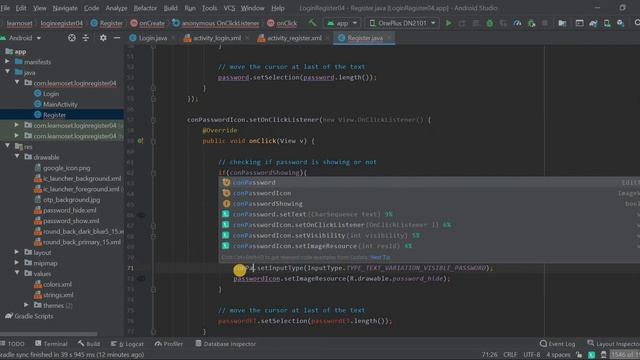Open the Build menu
The width and height of the screenshot is (640, 360).
click(171, 8)
